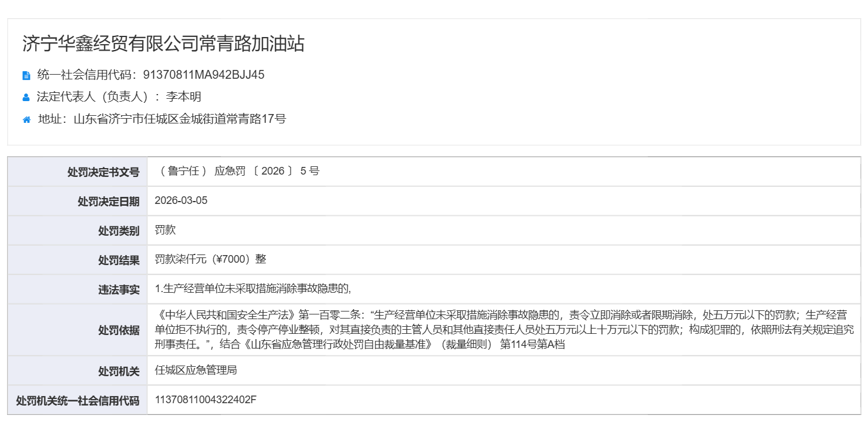Click the document icon beside 统一社会信用代码
The width and height of the screenshot is (868, 422).
26,75
